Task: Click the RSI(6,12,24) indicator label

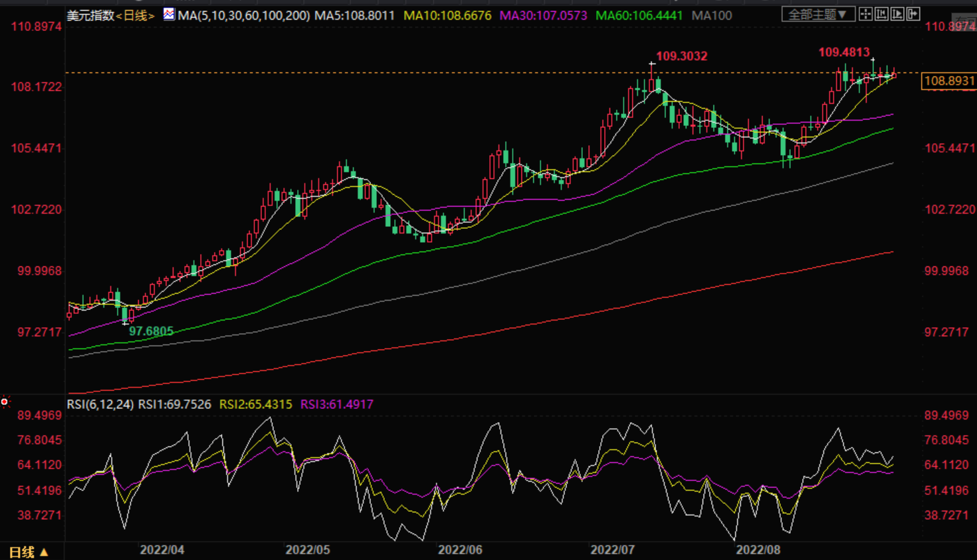Action: (100, 404)
